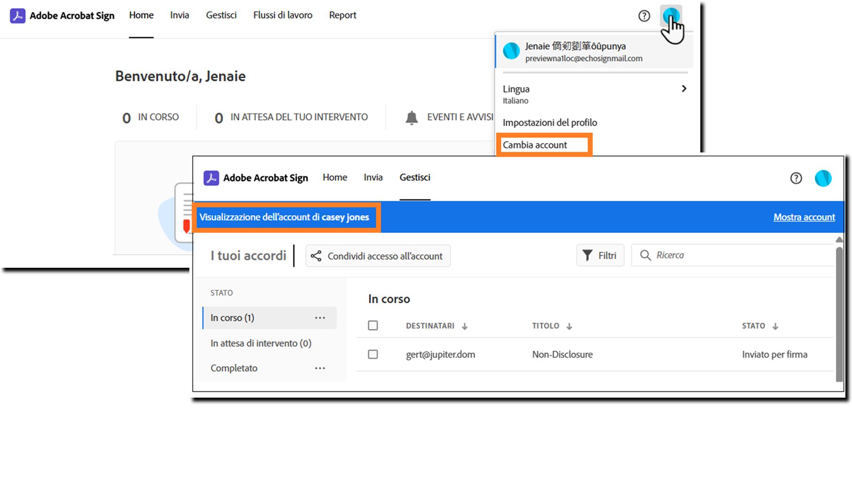Open the three-dot menu for Completato
This screenshot has height=504, width=852.
click(320, 368)
